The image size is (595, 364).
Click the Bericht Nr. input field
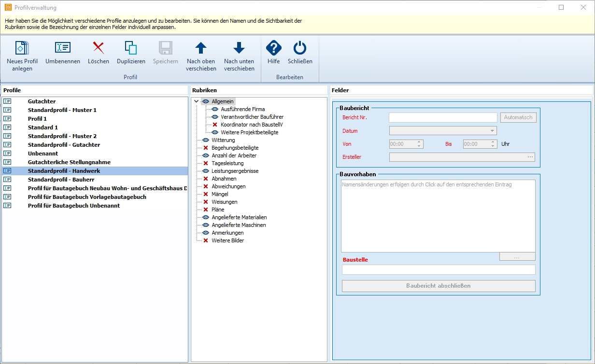(442, 117)
